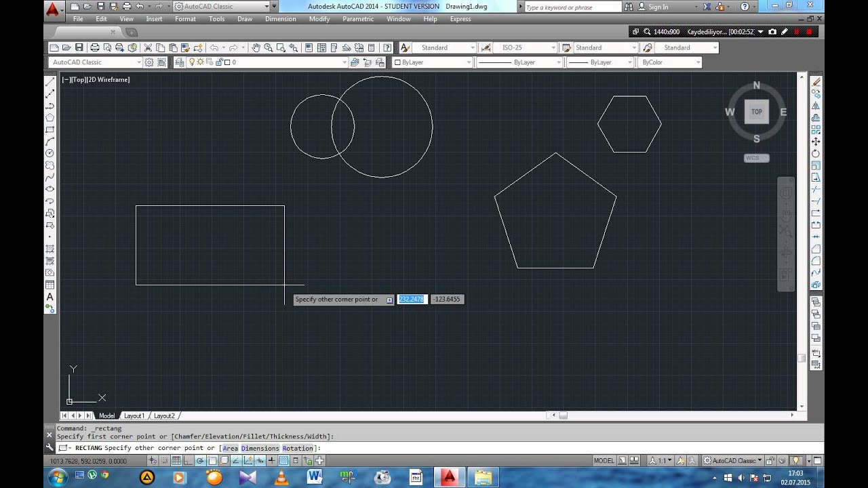This screenshot has width=868, height=488.
Task: Click the Save icon in Standard toolbar
Action: click(79, 47)
